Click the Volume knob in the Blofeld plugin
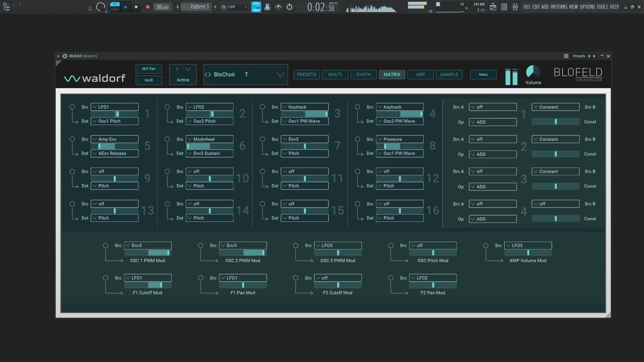644x362 pixels. [x=533, y=71]
